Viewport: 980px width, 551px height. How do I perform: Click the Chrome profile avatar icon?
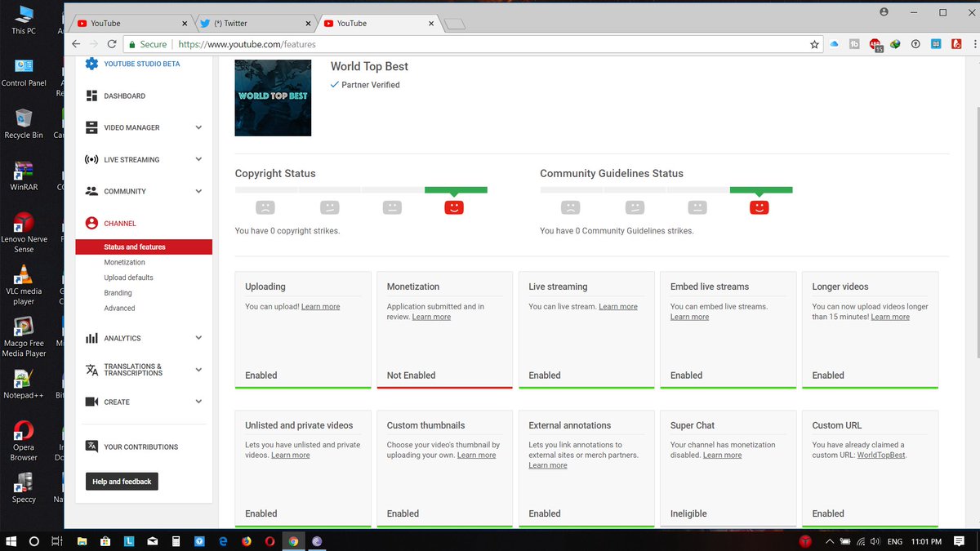pyautogui.click(x=884, y=12)
